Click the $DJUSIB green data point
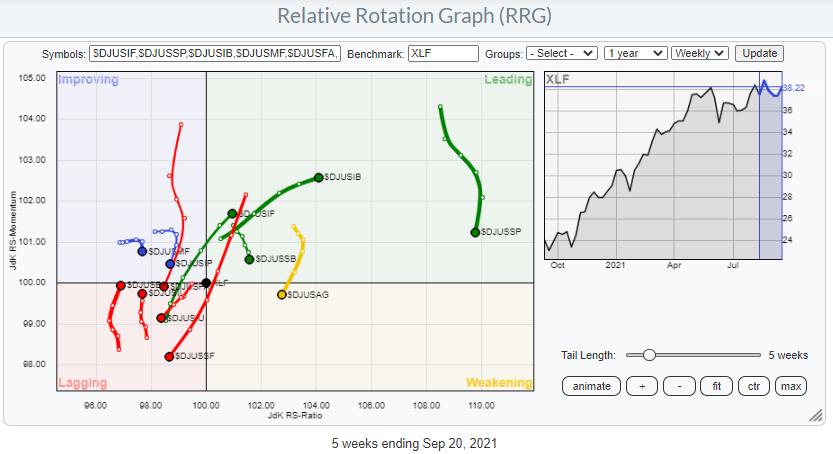 tap(319, 177)
